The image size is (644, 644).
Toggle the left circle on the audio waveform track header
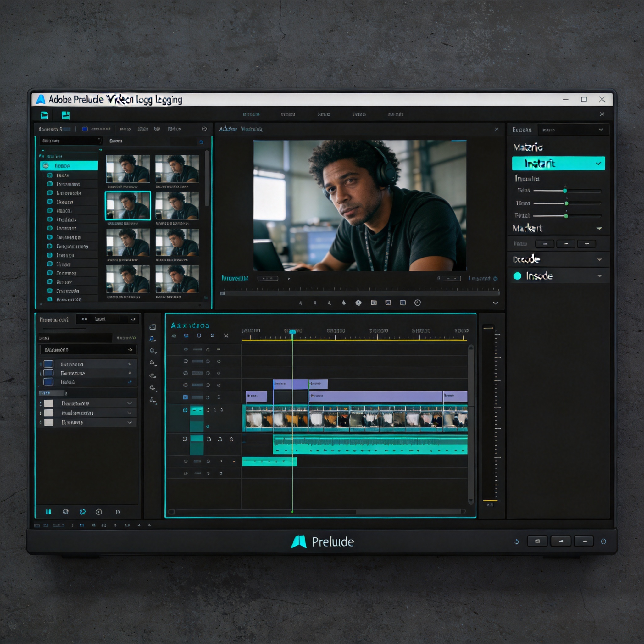185,439
